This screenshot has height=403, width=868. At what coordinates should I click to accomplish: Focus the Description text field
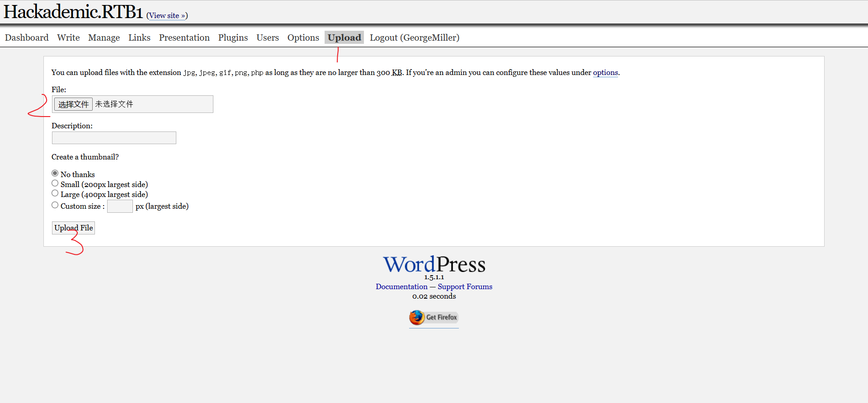pyautogui.click(x=114, y=138)
